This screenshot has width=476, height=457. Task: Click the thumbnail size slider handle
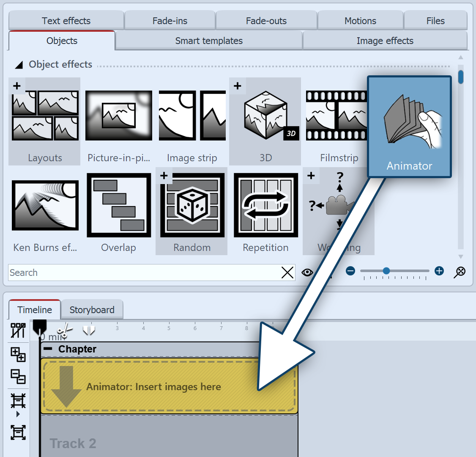tap(386, 271)
